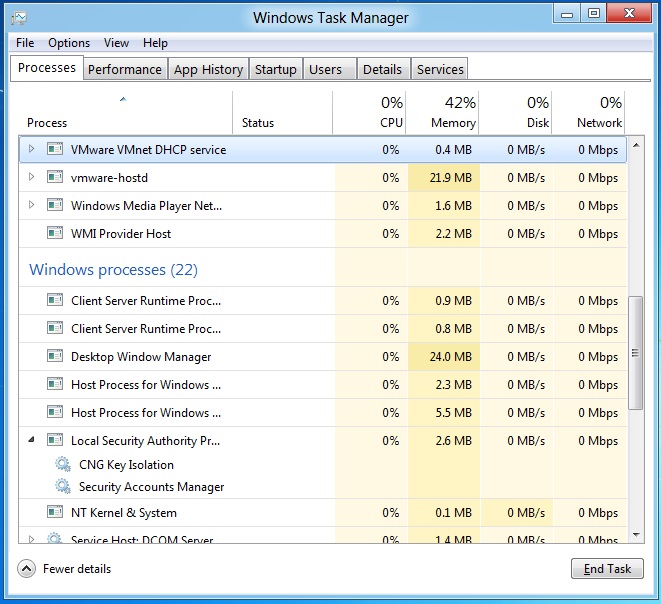Click the Windows Media Player Net process icon

[x=55, y=205]
